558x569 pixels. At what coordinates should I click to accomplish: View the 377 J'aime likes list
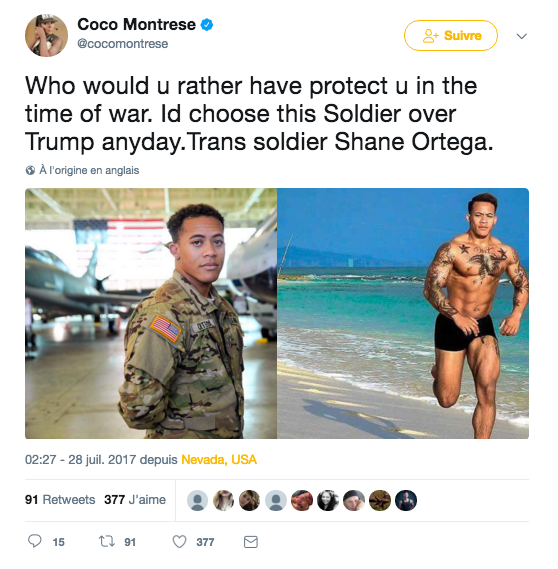coord(135,500)
